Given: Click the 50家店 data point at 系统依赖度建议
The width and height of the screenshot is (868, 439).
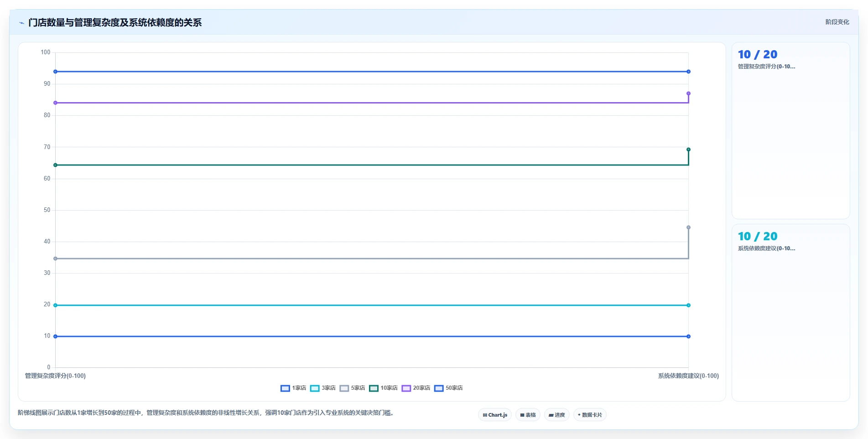Looking at the screenshot, I should [x=688, y=72].
